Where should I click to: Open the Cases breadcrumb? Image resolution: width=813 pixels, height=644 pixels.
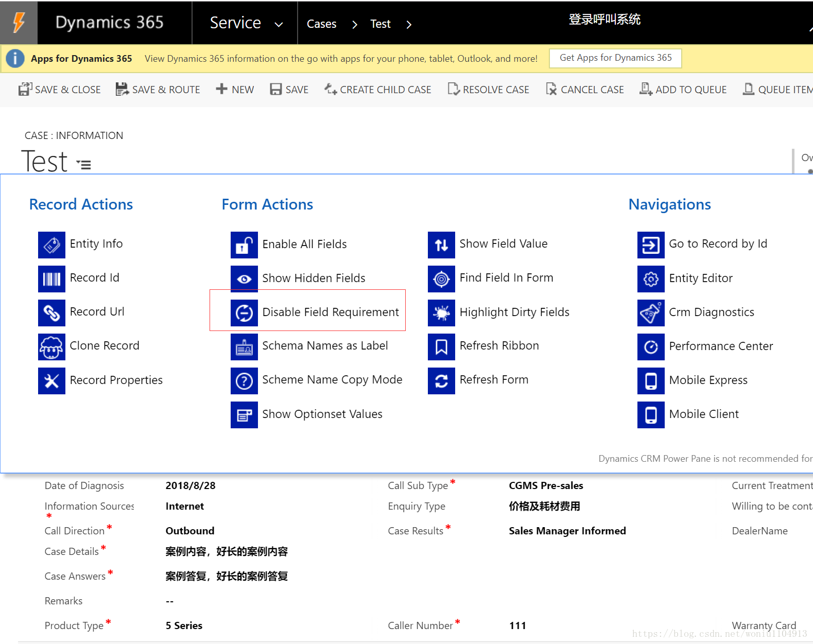[321, 24]
